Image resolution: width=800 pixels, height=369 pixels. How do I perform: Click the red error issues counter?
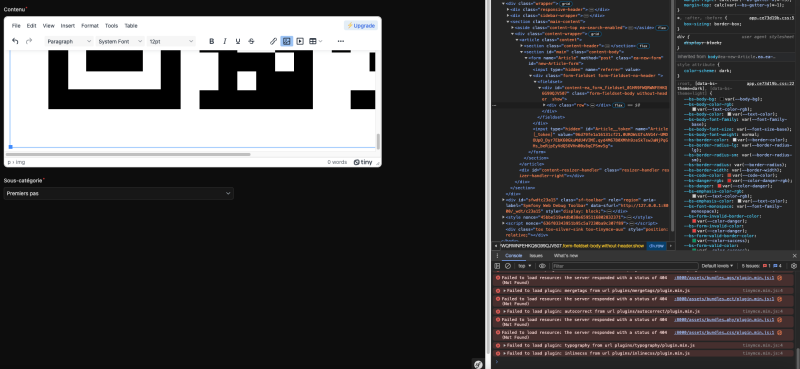click(x=766, y=266)
